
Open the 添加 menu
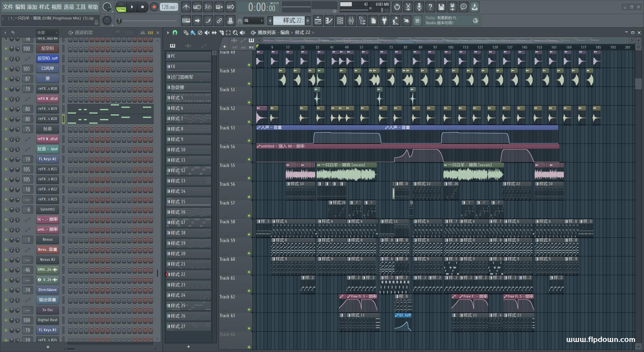32,7
